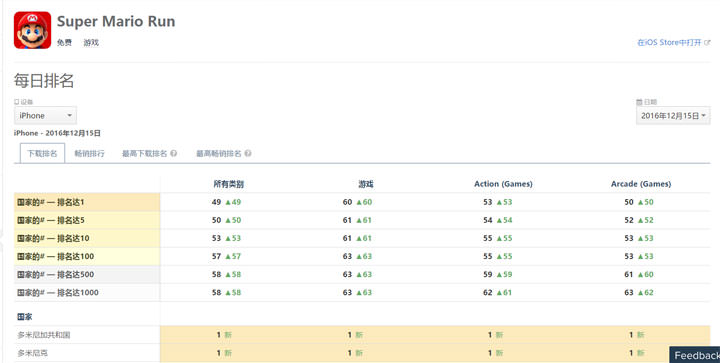The height and width of the screenshot is (363, 720).
Task: Click the 多米尼加共和国 country row
Action: 362,335
